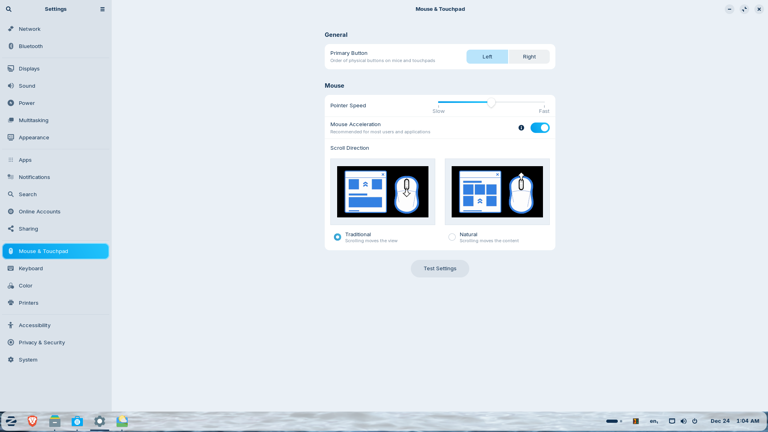Viewport: 768px width, 432px height.
Task: Click the Multitasking icon in sidebar
Action: click(11, 120)
